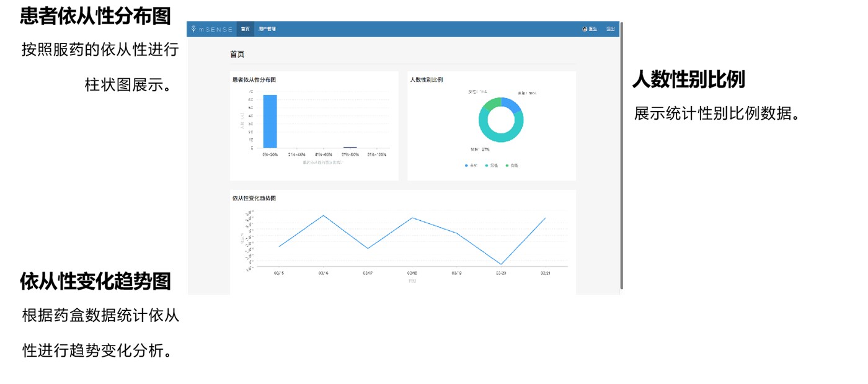The width and height of the screenshot is (868, 384).
Task: Click the doctor user avatar icon
Action: pyautogui.click(x=585, y=29)
